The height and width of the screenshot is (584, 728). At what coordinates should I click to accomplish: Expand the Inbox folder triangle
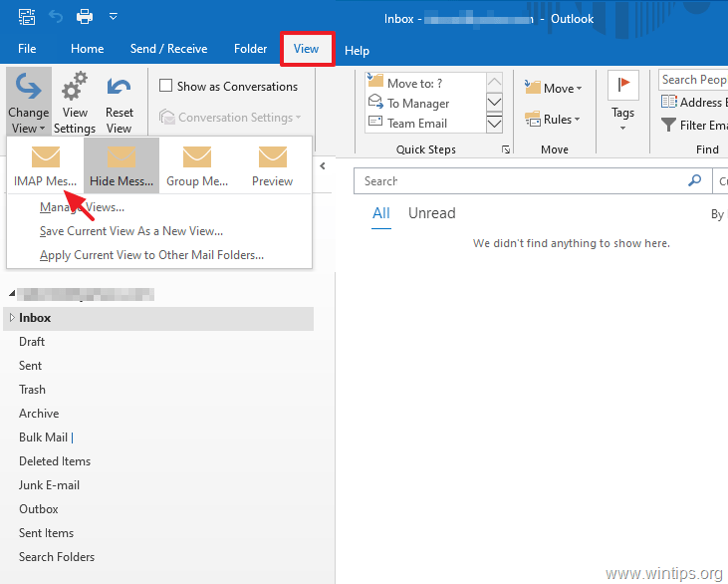coord(12,317)
